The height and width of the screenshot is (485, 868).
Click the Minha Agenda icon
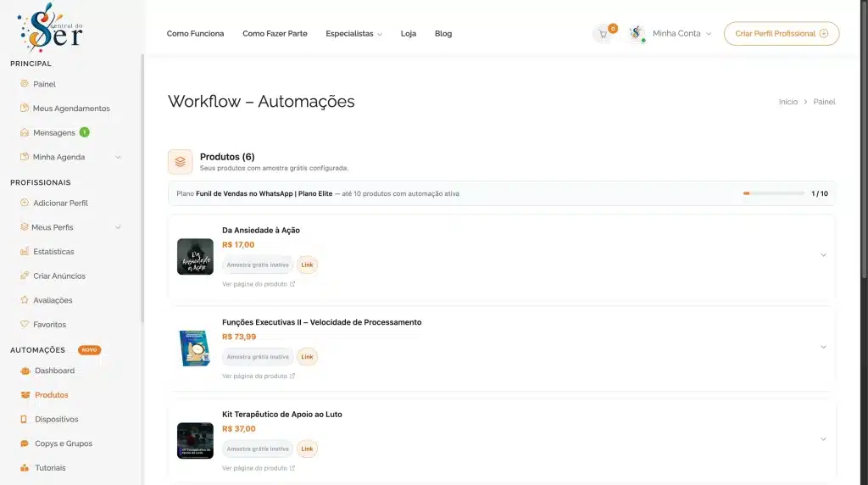25,157
